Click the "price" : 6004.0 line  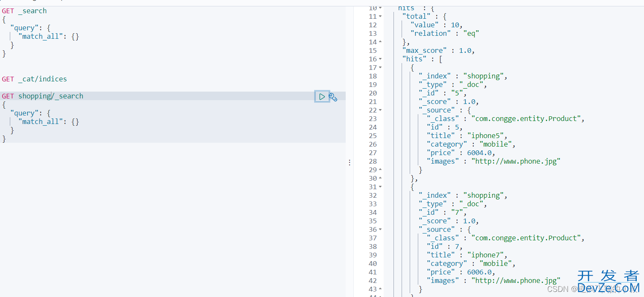(461, 153)
